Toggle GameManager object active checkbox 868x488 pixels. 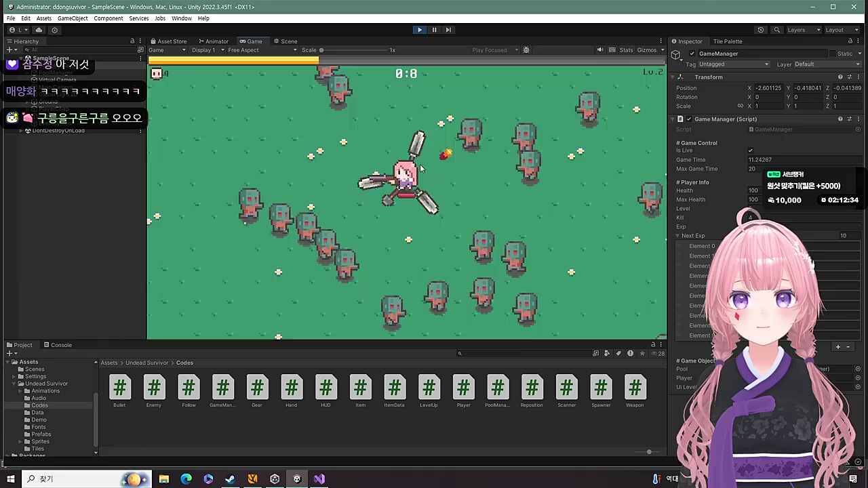(x=692, y=54)
